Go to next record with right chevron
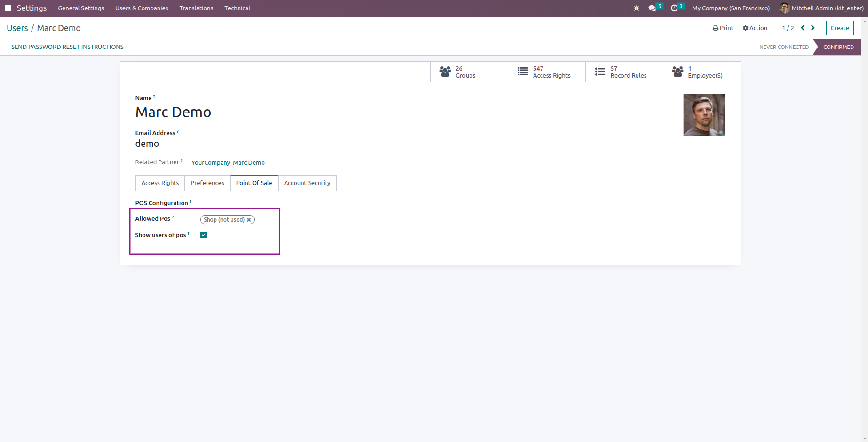Image resolution: width=868 pixels, height=442 pixels. pos(812,28)
